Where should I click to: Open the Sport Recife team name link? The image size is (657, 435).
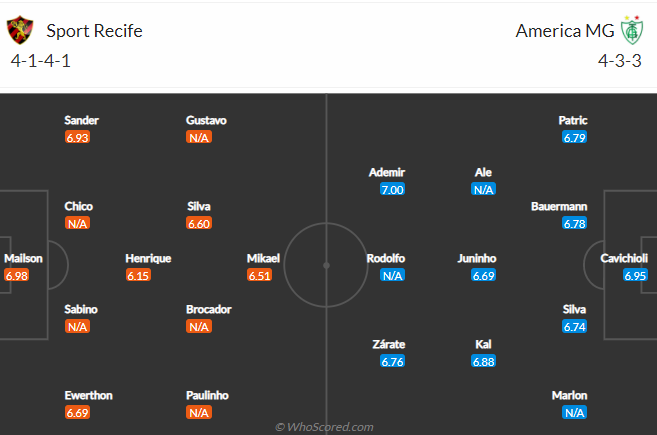94,31
